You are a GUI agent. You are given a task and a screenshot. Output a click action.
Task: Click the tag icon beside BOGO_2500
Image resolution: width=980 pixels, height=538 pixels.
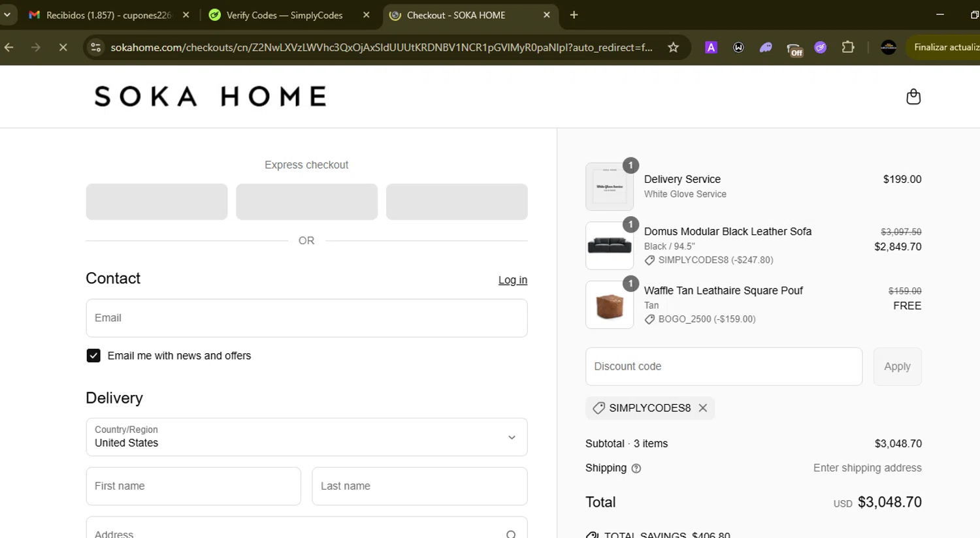click(649, 319)
